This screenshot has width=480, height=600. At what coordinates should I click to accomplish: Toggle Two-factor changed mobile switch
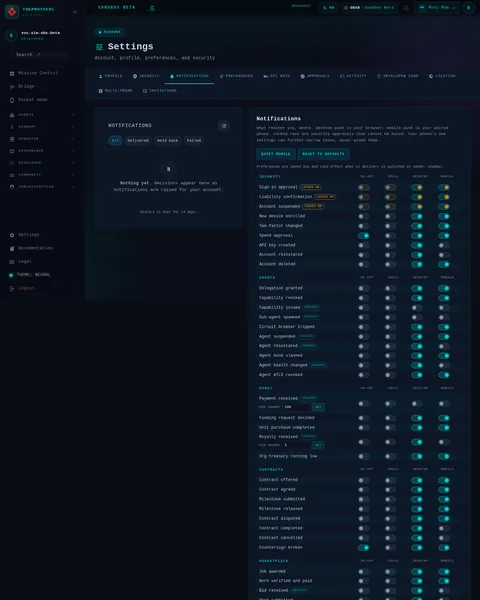pyautogui.click(x=444, y=226)
